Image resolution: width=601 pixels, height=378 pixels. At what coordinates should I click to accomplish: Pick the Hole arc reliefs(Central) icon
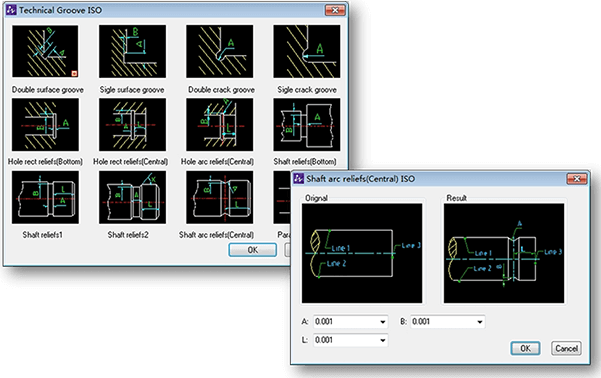pos(220,125)
